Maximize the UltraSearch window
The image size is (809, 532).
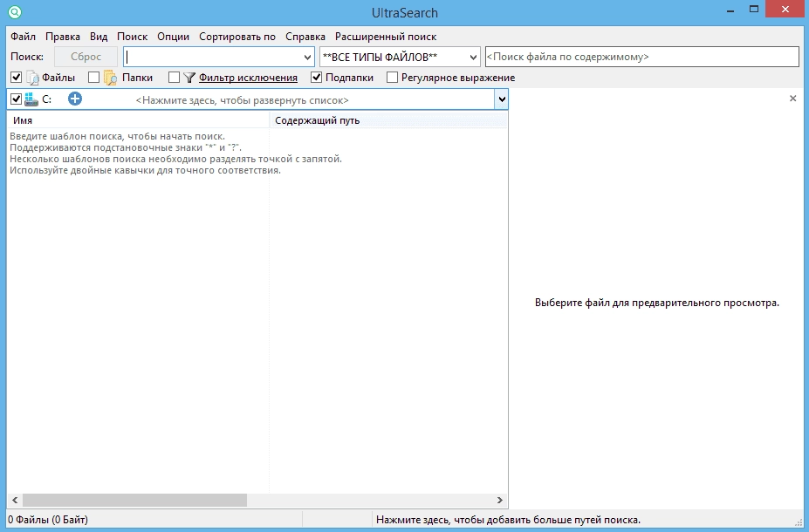click(754, 10)
